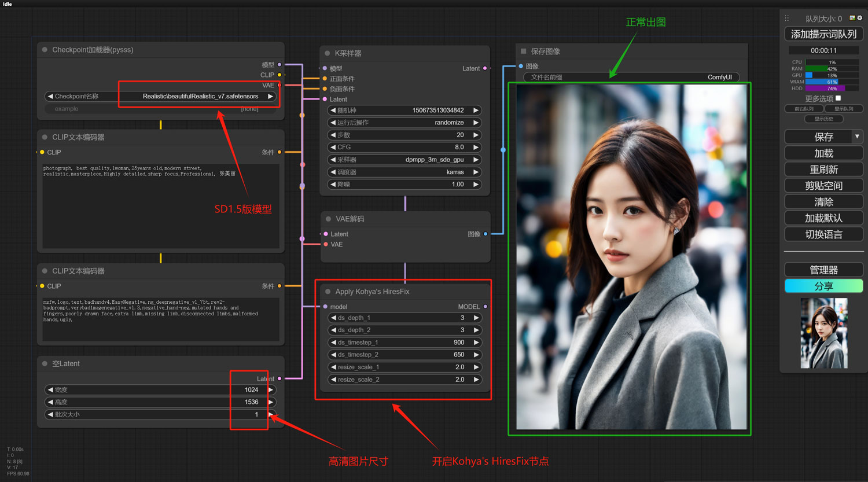Decrease ds_timestep_2 with left arrow

coord(333,355)
